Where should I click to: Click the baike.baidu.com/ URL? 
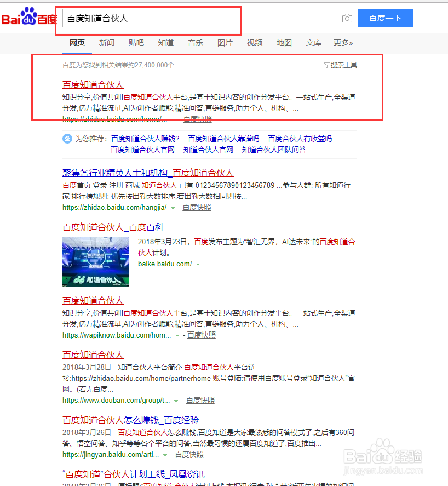click(x=165, y=264)
